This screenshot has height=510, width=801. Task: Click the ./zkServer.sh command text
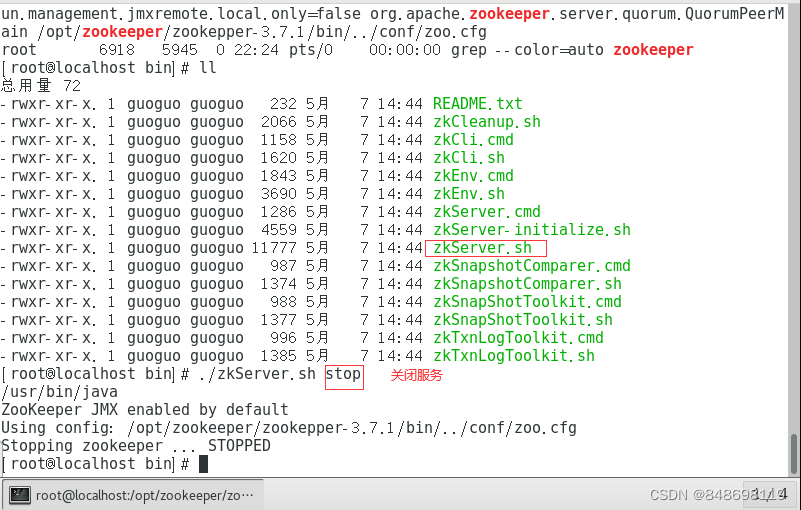coord(258,374)
